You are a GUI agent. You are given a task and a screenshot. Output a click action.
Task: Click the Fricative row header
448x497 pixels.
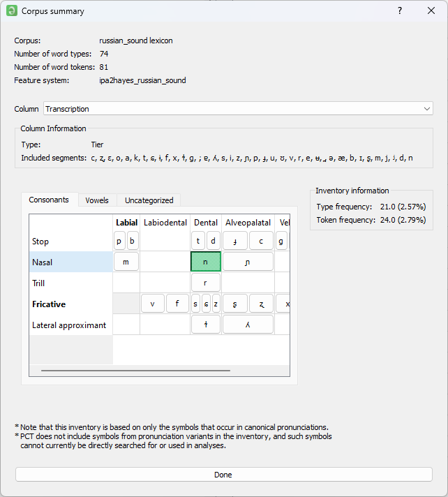coord(71,304)
